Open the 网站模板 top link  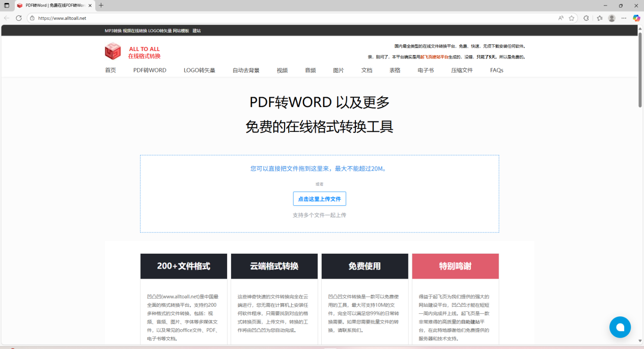pyautogui.click(x=181, y=31)
